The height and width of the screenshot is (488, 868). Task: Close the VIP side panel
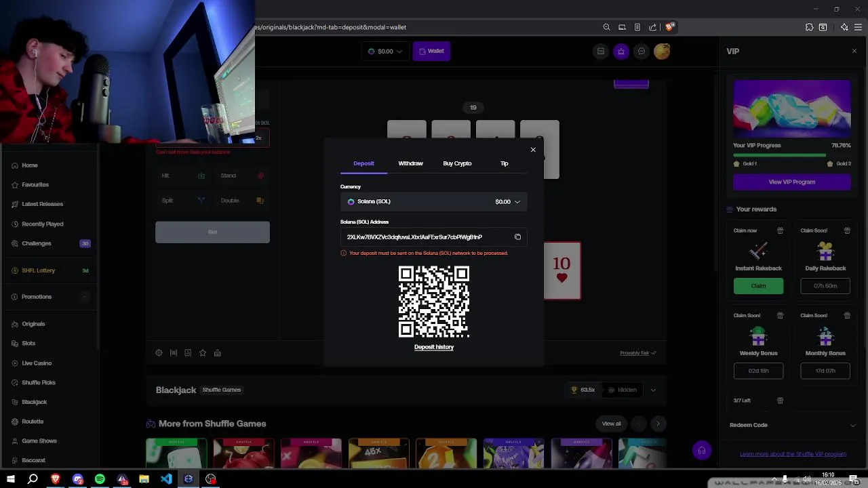(x=854, y=51)
